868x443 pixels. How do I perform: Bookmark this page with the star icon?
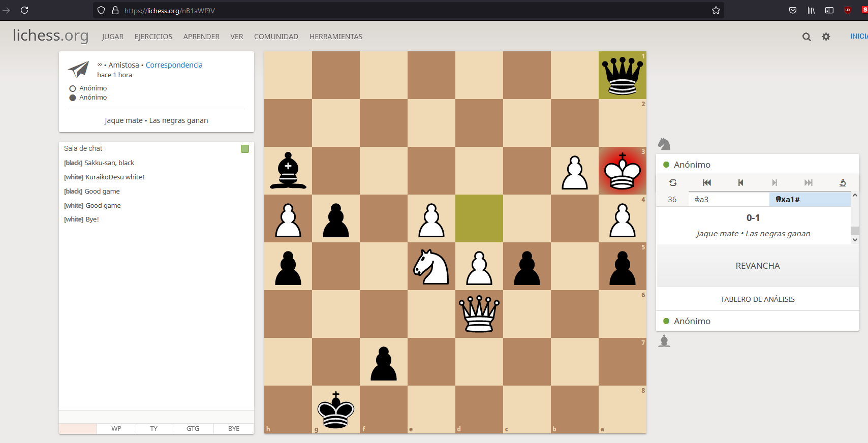[716, 10]
